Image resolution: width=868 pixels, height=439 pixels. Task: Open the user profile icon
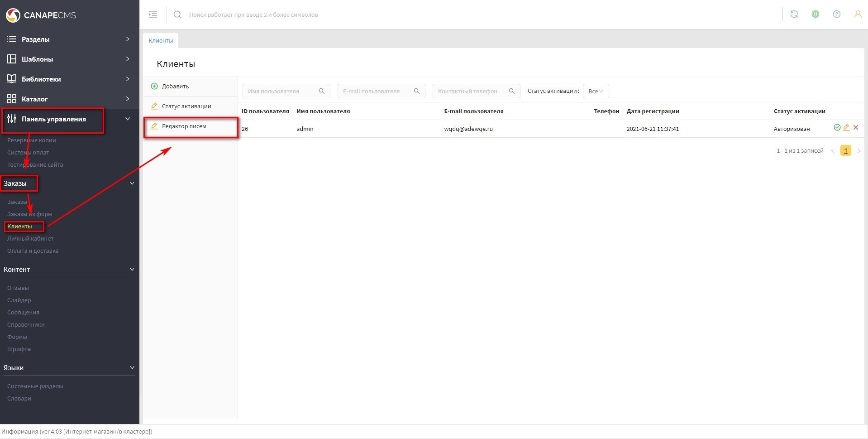857,14
